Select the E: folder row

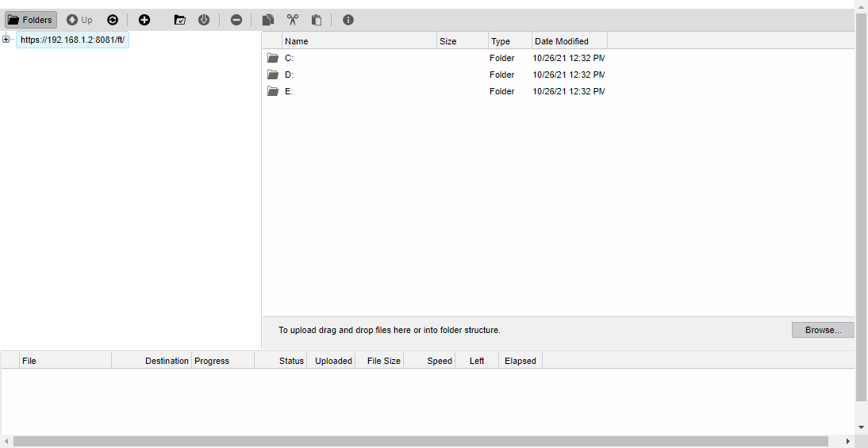(x=435, y=91)
